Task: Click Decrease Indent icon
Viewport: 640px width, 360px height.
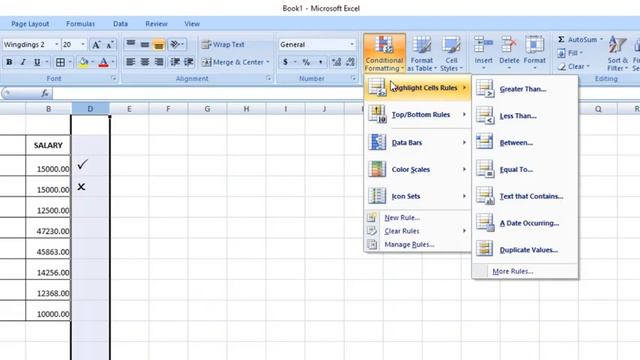Action: pyautogui.click(x=175, y=62)
